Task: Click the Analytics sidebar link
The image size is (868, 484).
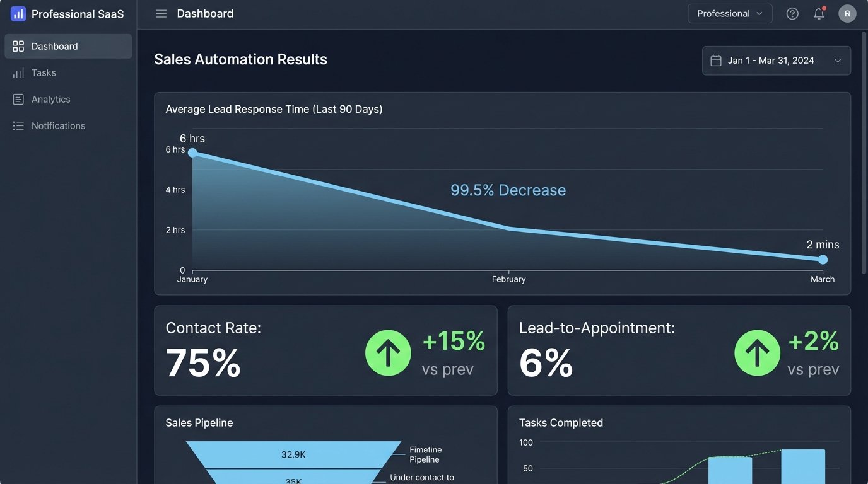Action: coord(50,98)
